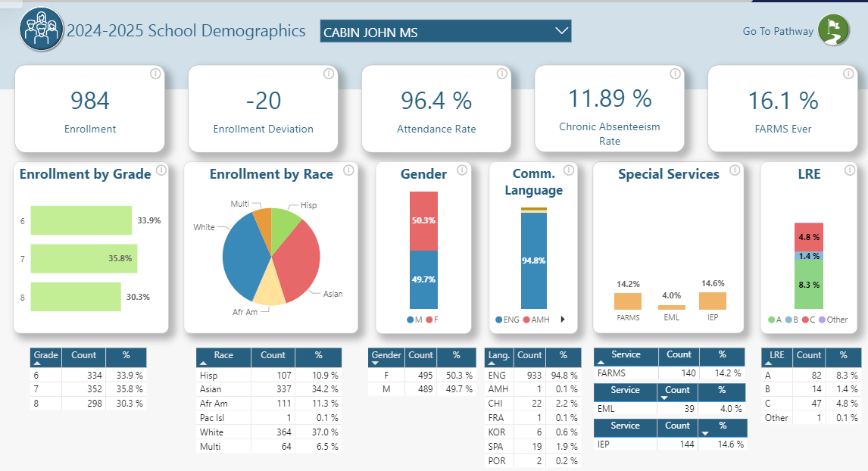The image size is (868, 471).
Task: Select the LRE 4.8% red segment
Action: 809,238
